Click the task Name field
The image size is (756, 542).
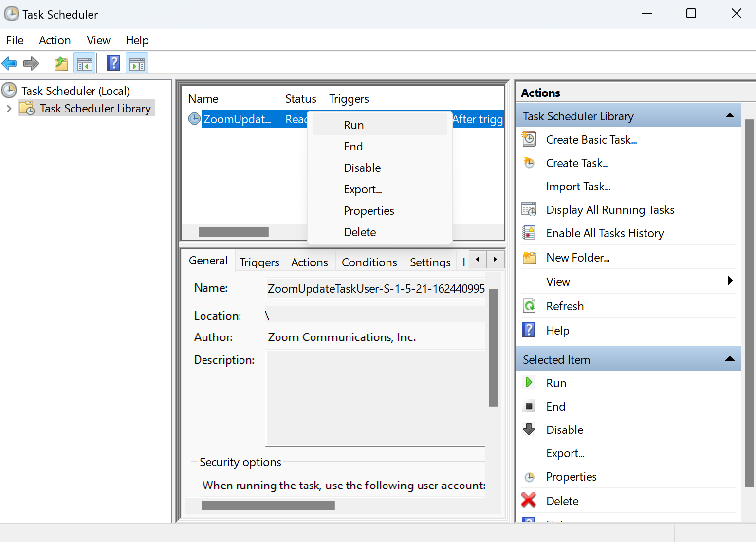pyautogui.click(x=375, y=288)
